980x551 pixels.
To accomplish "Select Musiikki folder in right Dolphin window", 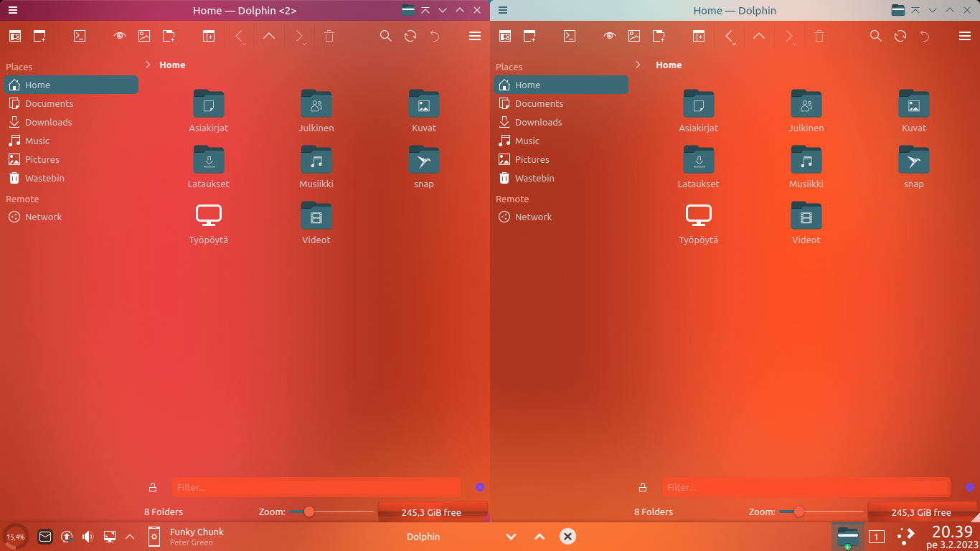I will point(806,167).
